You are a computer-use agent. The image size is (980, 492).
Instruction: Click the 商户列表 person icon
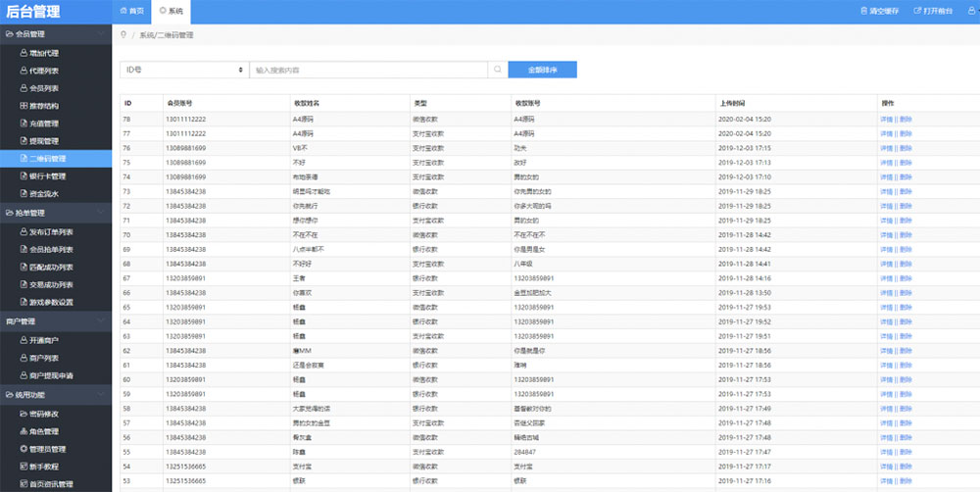[24, 358]
